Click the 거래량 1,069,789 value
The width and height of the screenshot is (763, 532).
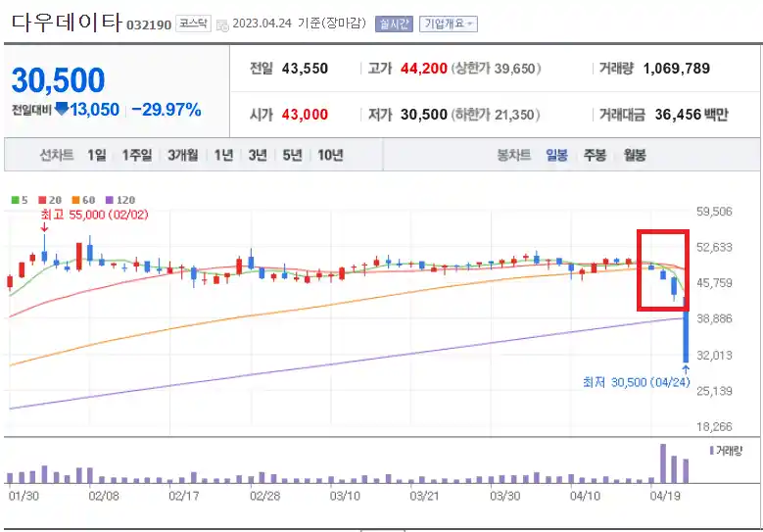(677, 69)
